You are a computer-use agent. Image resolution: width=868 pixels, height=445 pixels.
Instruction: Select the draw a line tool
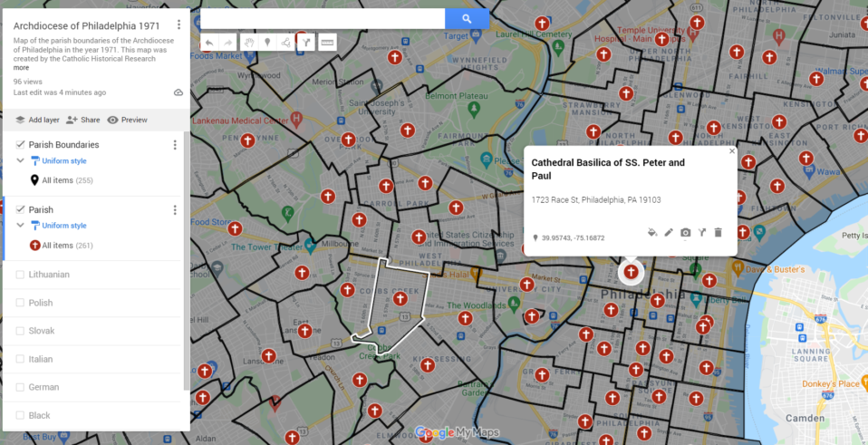pos(285,43)
